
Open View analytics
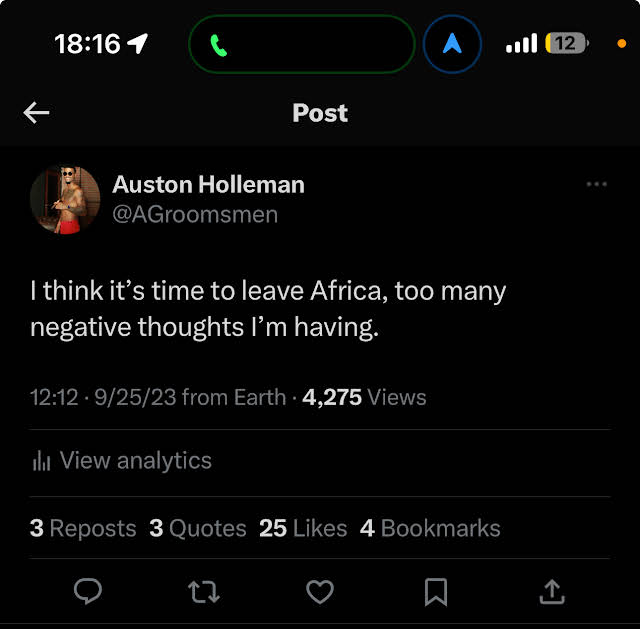point(122,461)
